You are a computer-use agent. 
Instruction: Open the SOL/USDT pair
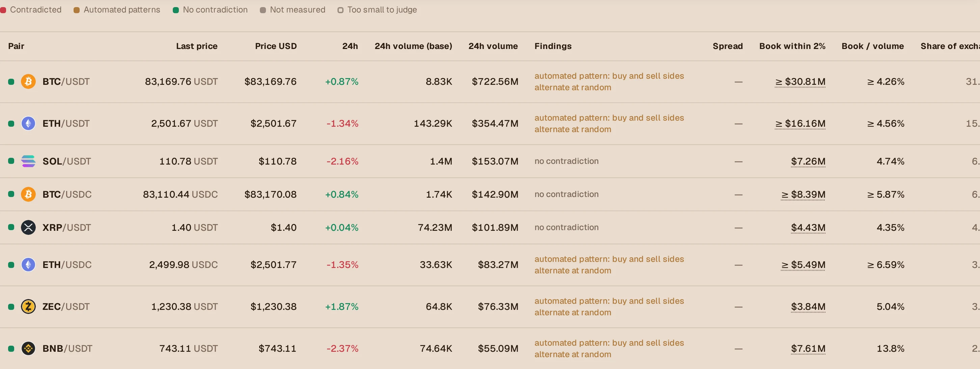pos(67,161)
